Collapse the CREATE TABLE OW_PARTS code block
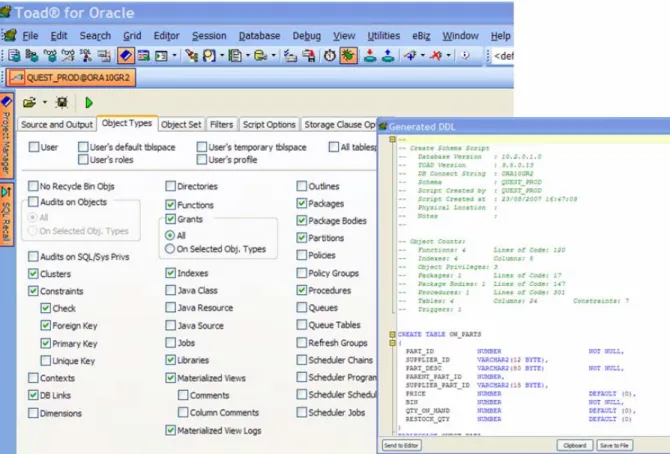Screen dimensions: 670x454 tap(392, 334)
